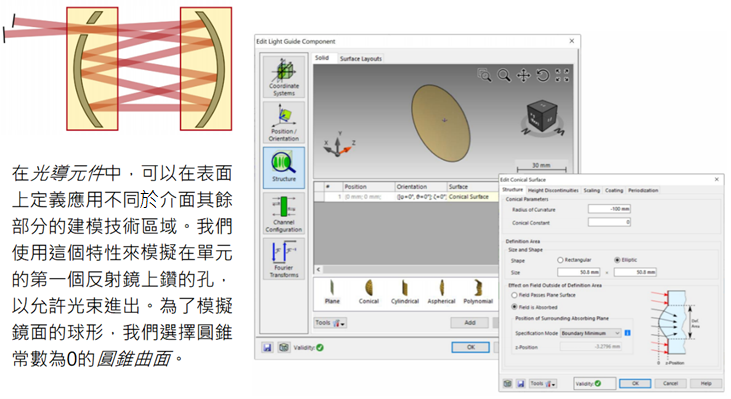
Task: Click the Radius of Curvature input field
Action: [x=609, y=209]
